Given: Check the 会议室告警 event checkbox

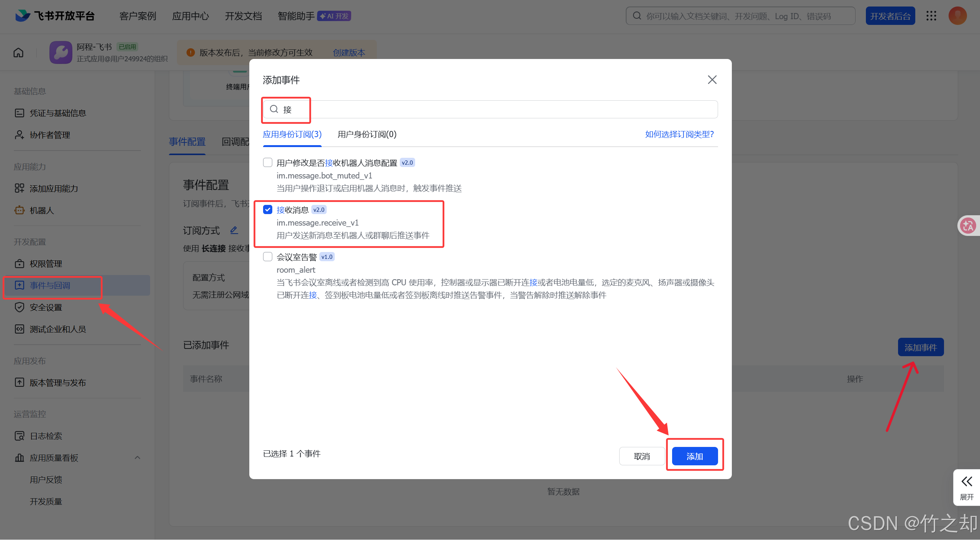Looking at the screenshot, I should 268,257.
